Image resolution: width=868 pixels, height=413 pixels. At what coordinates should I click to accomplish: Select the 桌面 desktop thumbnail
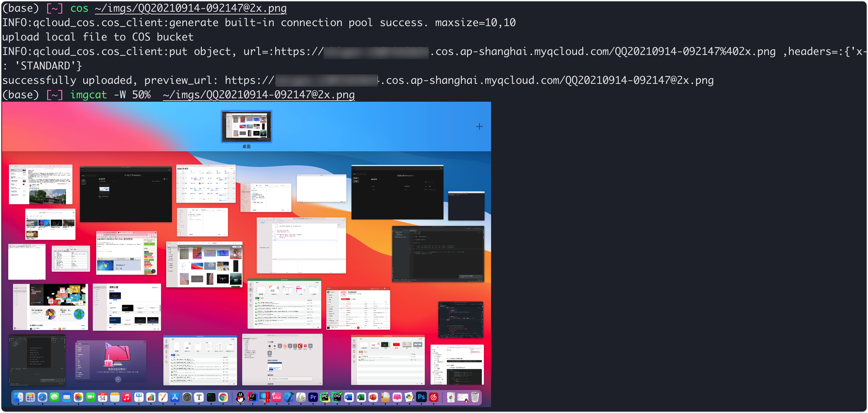point(247,126)
